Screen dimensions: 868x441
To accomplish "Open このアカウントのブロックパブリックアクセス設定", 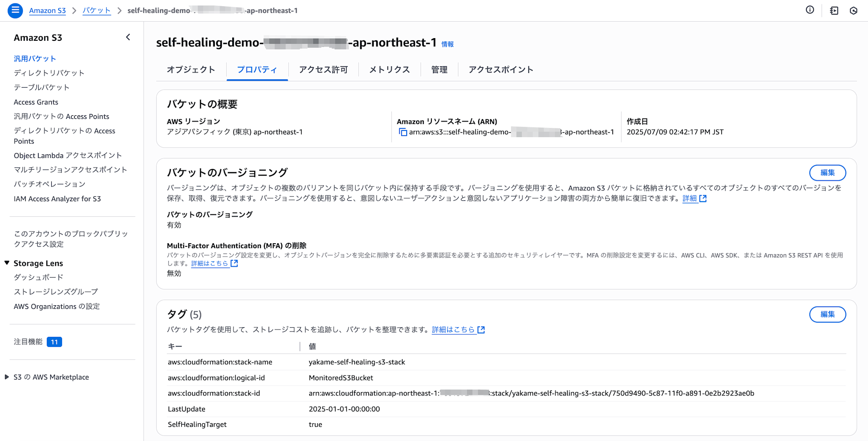I will pyautogui.click(x=71, y=239).
